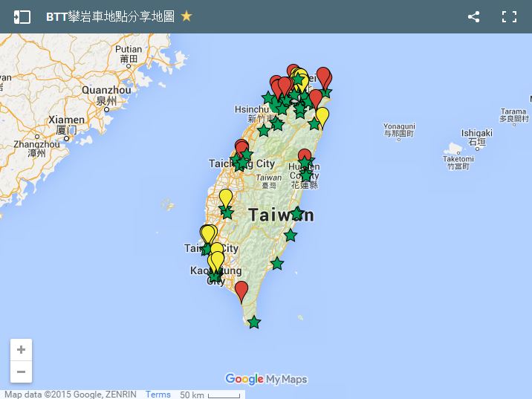The height and width of the screenshot is (399, 532).
Task: Click the BTT map title text
Action: pos(110,16)
